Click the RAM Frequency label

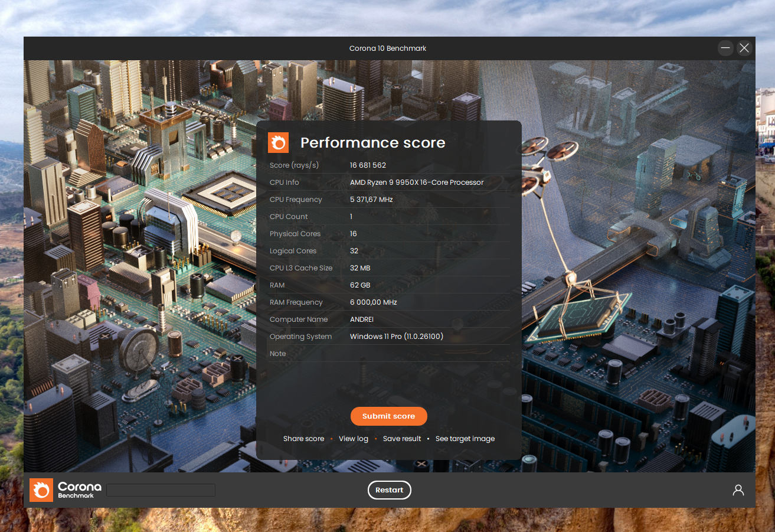(296, 302)
